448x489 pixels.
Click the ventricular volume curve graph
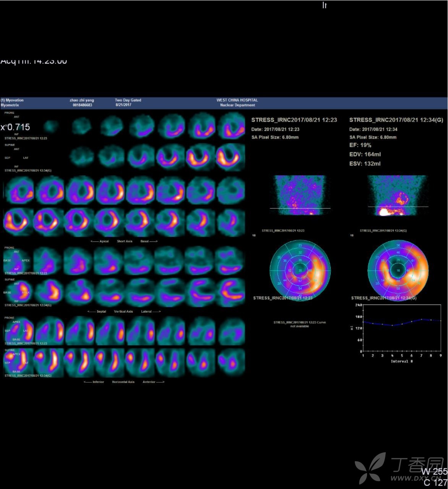(402, 328)
